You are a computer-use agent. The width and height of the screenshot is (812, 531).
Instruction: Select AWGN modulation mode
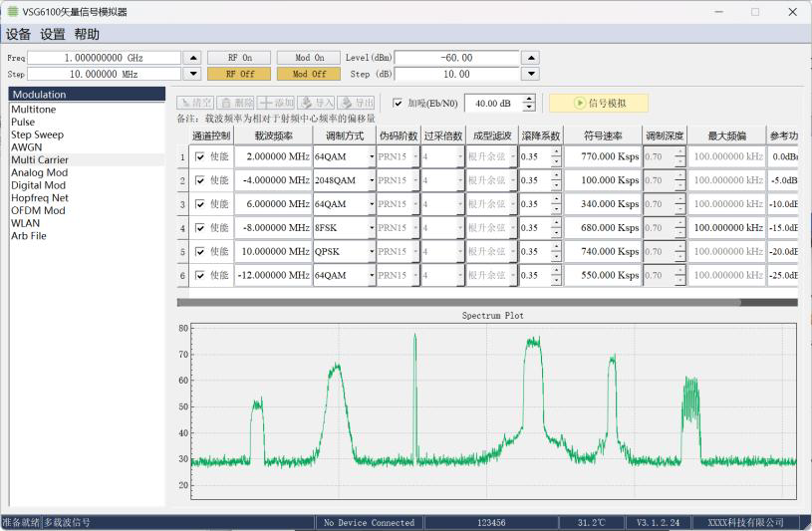[x=87, y=147]
